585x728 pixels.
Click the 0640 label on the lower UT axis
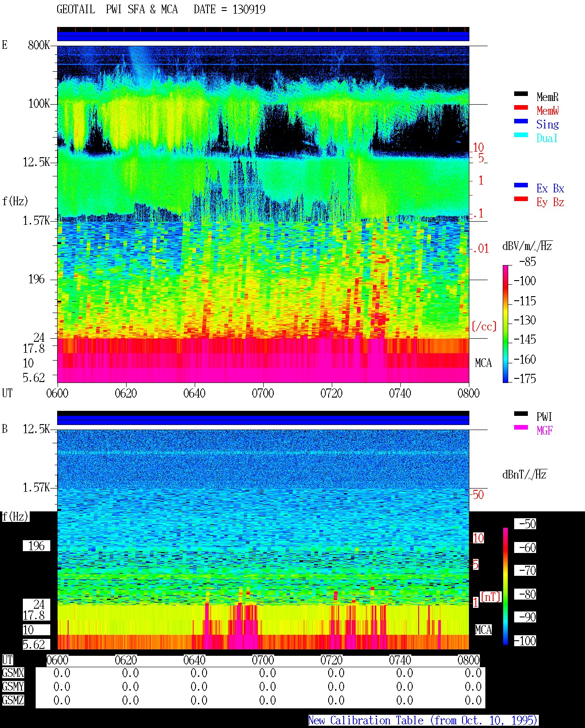pyautogui.click(x=194, y=660)
